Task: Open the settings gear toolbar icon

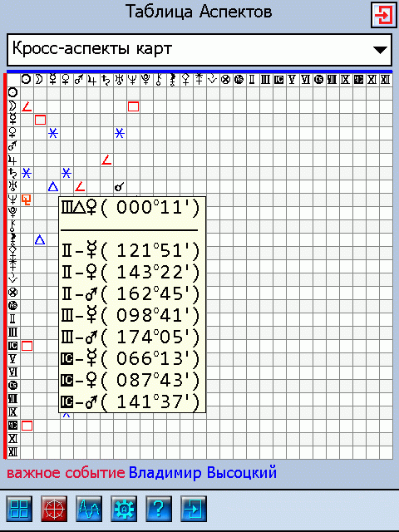Action: click(x=124, y=509)
